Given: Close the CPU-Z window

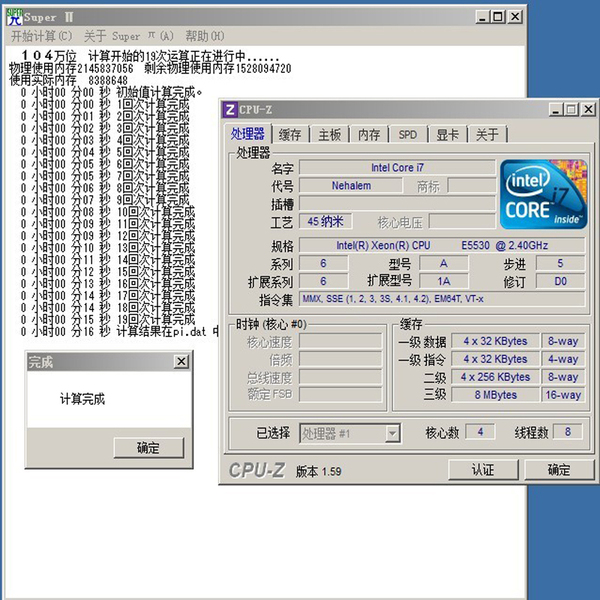Looking at the screenshot, I should (x=588, y=110).
